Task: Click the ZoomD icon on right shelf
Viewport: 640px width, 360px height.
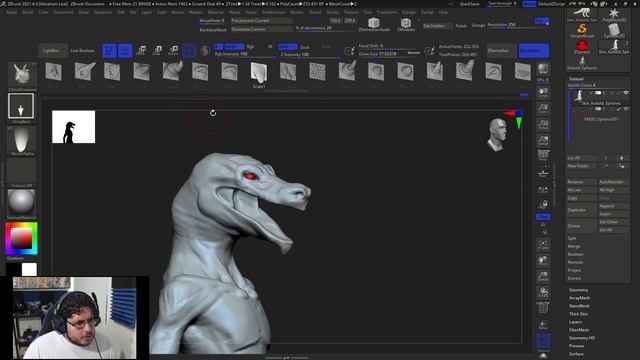Action: (x=543, y=276)
